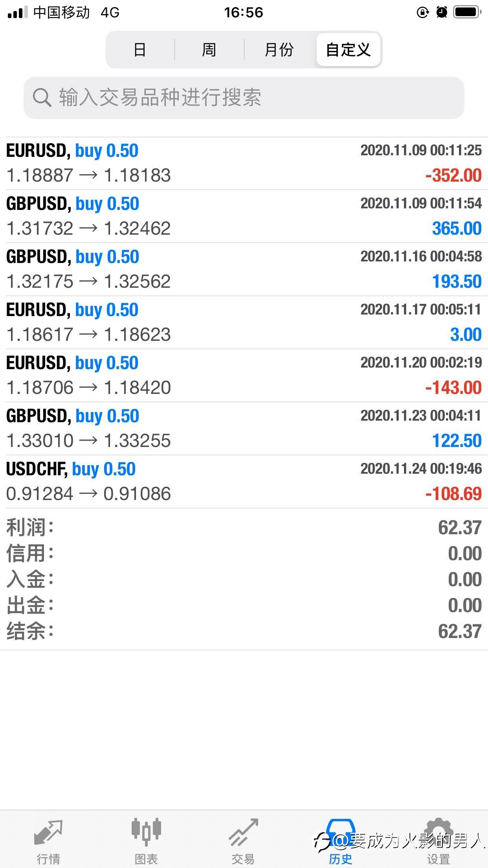Open GBPUSD trade with 365.00 profit
The height and width of the screenshot is (868, 488).
pos(244,216)
